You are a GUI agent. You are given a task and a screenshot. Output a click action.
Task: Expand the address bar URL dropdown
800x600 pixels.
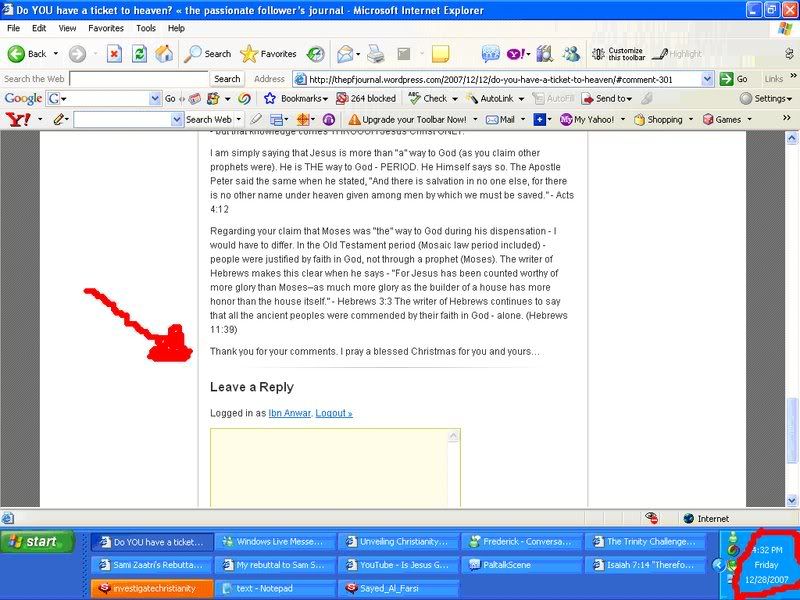pyautogui.click(x=707, y=79)
